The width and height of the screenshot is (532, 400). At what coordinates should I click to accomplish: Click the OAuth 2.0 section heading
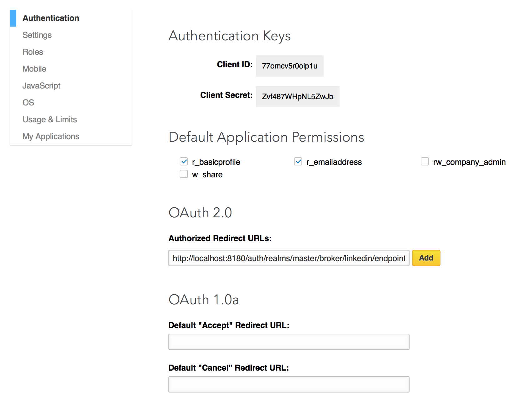[x=200, y=213]
